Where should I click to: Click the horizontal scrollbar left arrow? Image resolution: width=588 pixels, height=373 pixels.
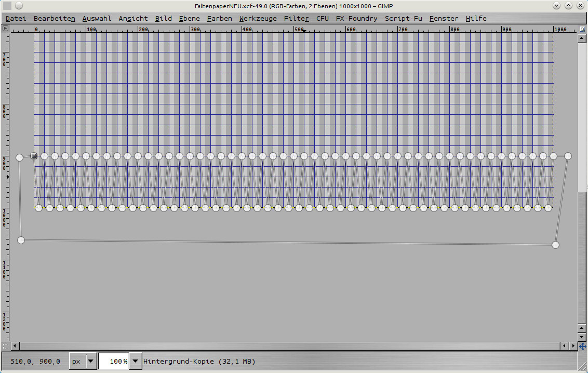(15, 345)
